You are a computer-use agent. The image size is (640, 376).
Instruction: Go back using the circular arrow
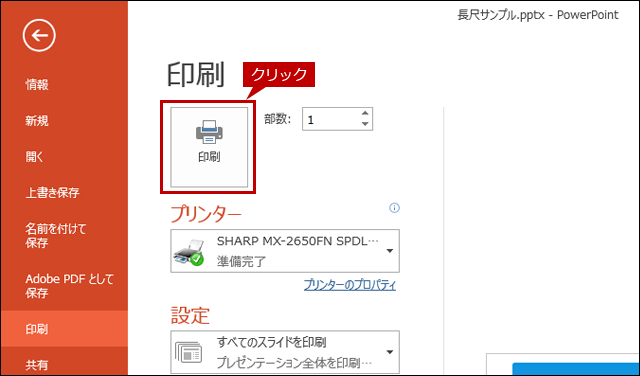(39, 36)
